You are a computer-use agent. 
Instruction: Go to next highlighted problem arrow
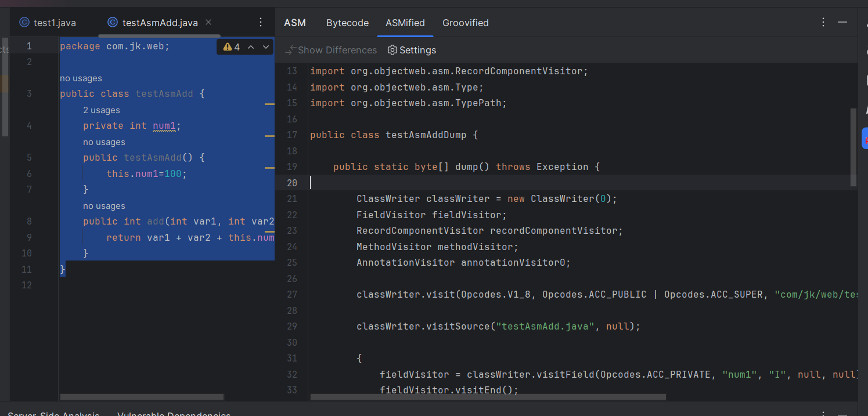point(266,47)
